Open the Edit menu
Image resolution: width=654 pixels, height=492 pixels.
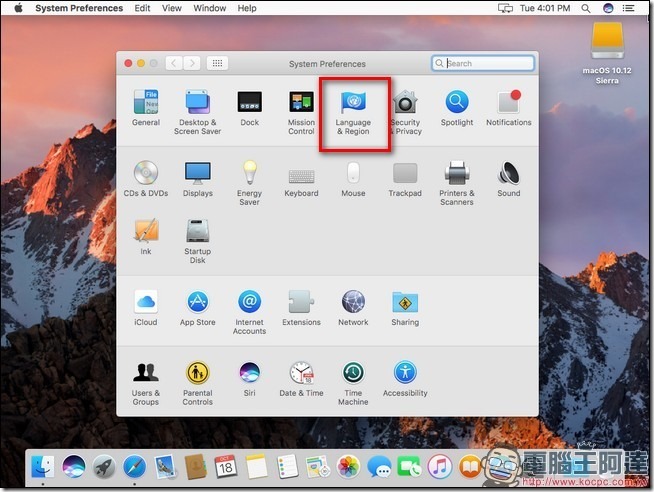142,8
